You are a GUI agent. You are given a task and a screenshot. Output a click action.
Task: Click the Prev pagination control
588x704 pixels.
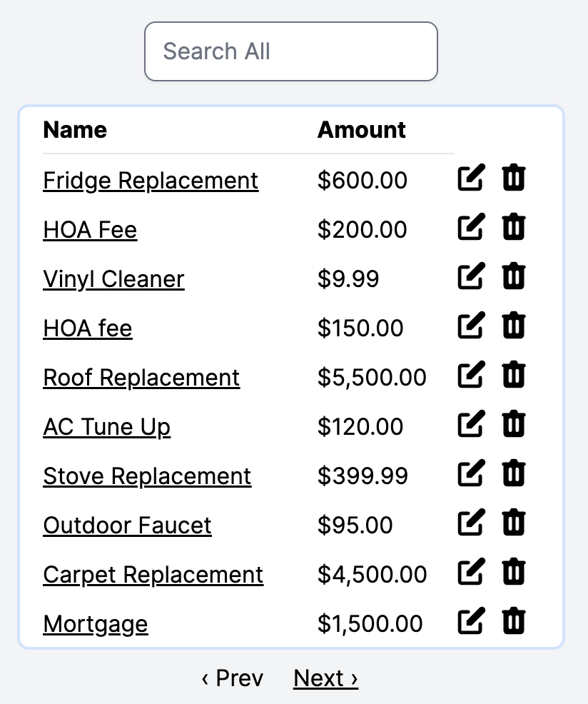pos(233,678)
